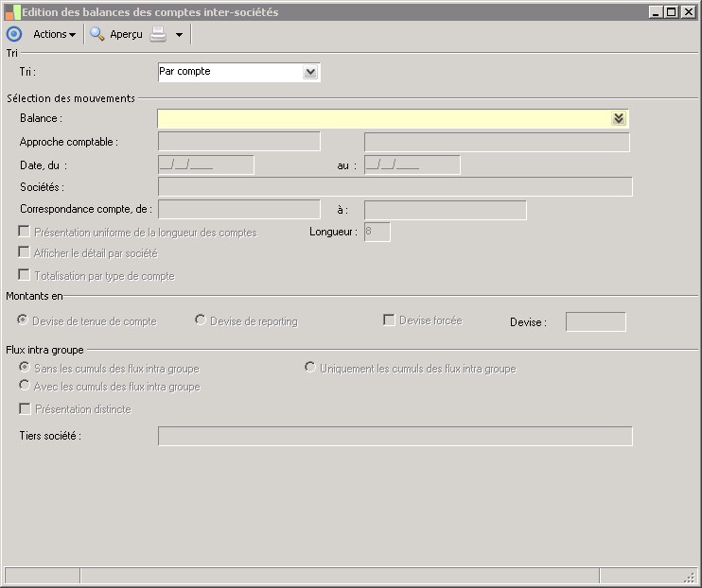Click the Approche comptable second field
This screenshot has height=588, width=702.
[497, 142]
